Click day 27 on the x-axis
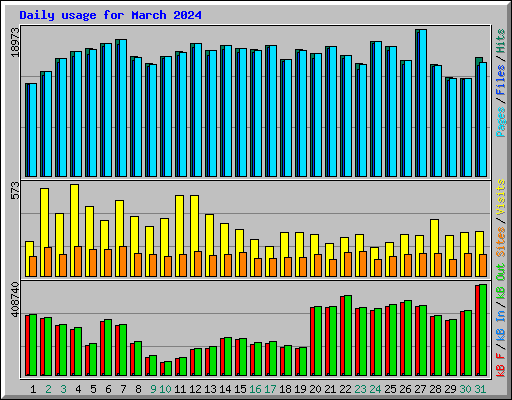 (420, 389)
